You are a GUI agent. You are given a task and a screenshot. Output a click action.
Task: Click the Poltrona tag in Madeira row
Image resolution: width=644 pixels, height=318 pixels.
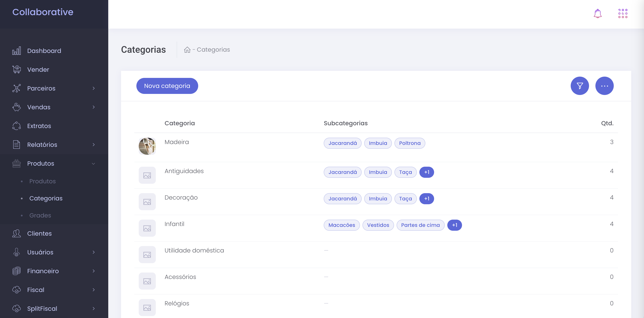coord(410,143)
